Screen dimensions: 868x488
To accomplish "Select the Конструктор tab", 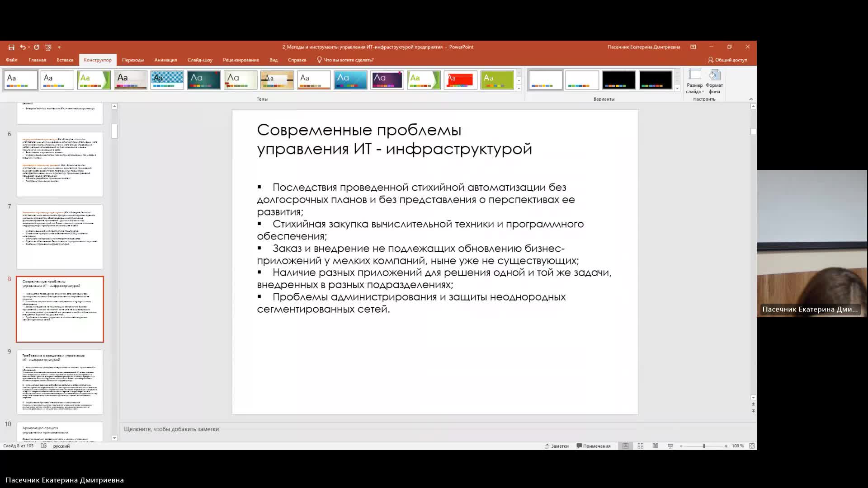I will pos(98,60).
